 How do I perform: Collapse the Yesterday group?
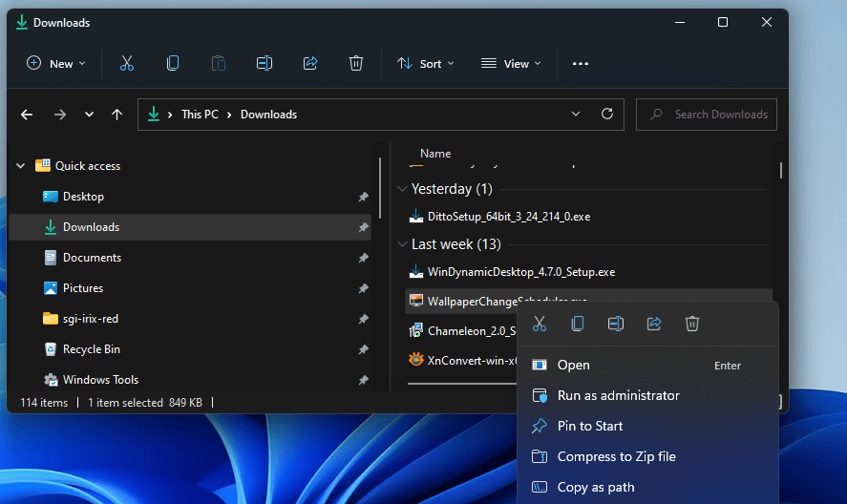[x=402, y=189]
